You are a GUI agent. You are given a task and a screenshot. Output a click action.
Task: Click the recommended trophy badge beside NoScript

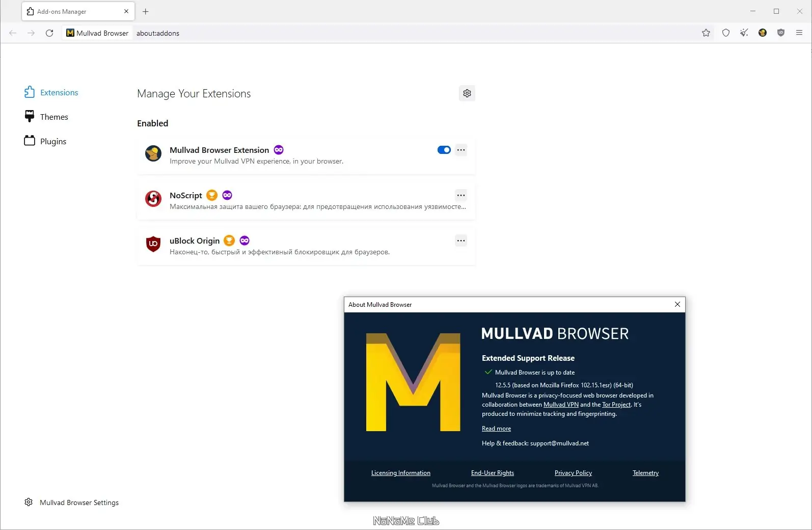point(212,195)
